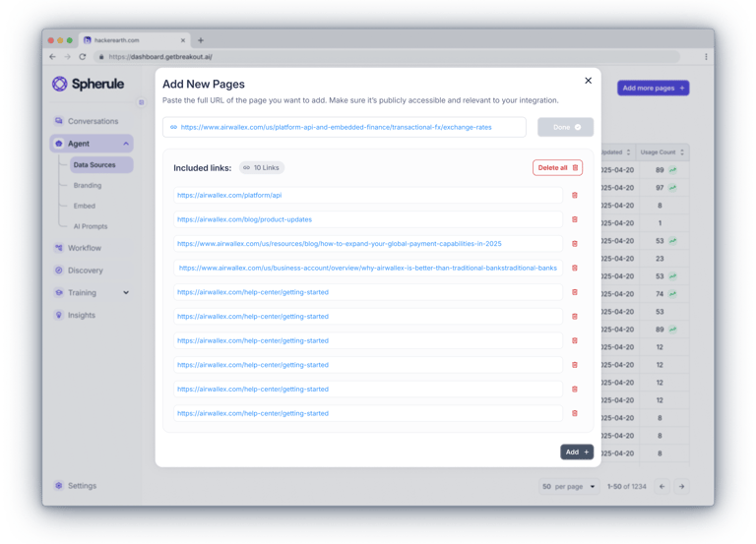Screen dimensions: 756x544
Task: Open Settings in the sidebar
Action: click(x=82, y=486)
